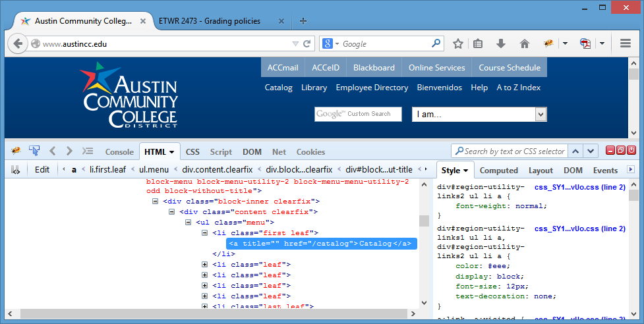Deactivate Firebug with the red power icon
This screenshot has height=324, width=644.
click(631, 151)
